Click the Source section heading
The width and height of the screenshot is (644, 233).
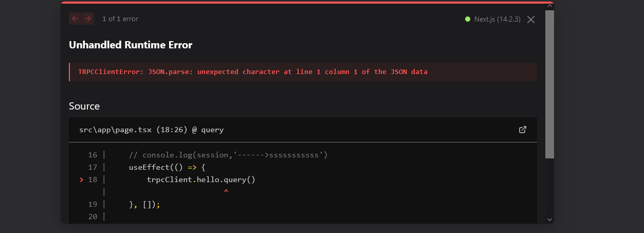coord(84,106)
